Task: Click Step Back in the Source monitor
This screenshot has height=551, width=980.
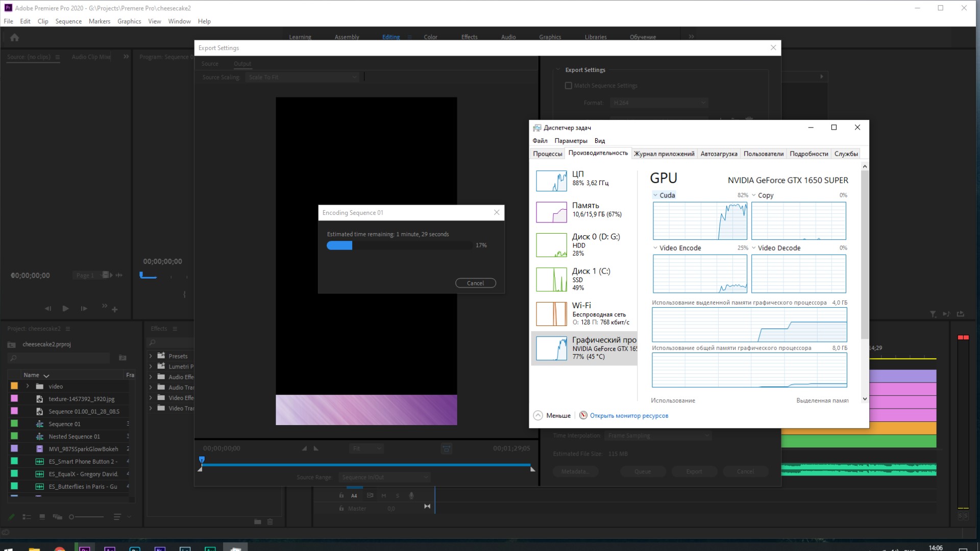Action: coord(48,308)
